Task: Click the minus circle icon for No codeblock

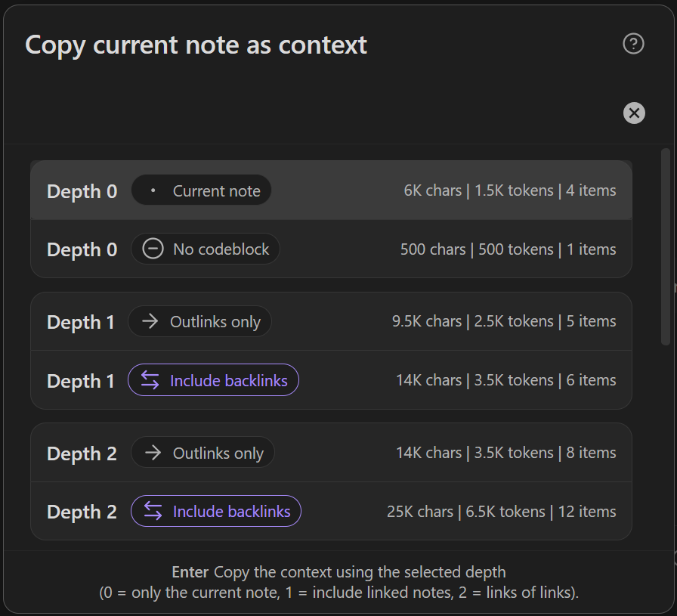Action: coord(153,249)
